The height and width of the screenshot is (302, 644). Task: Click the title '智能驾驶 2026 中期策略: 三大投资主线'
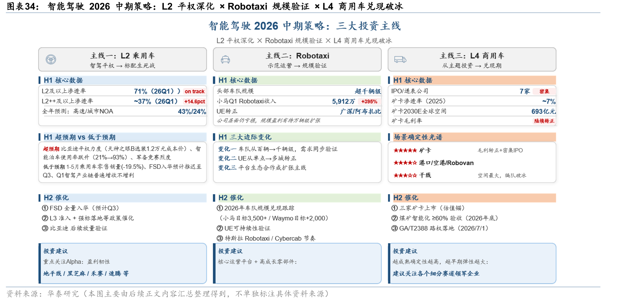305,26
